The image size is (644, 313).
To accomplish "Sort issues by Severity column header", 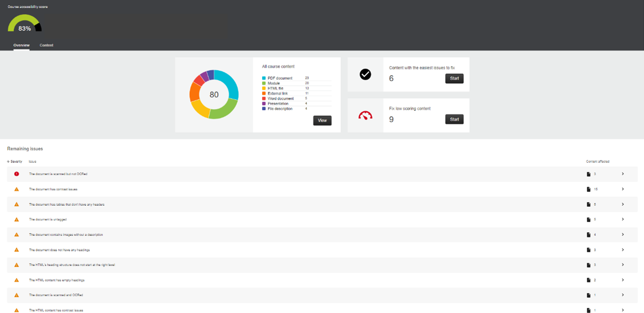I will point(15,161).
